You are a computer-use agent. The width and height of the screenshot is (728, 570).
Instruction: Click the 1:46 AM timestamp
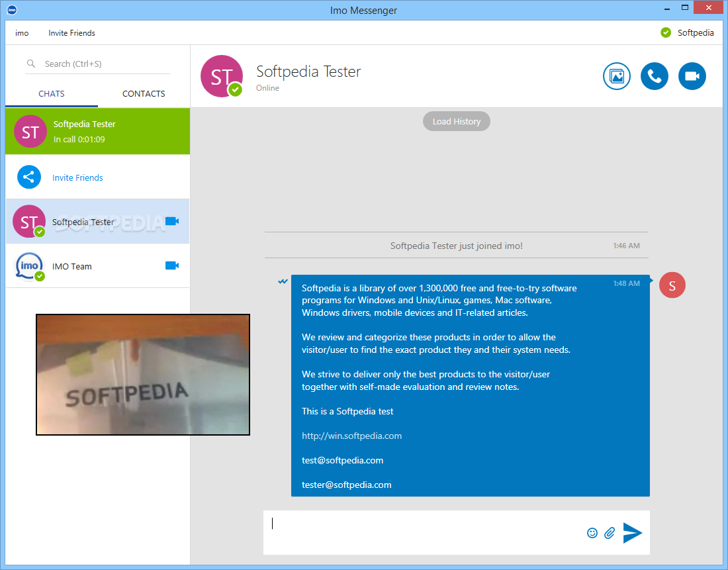(x=626, y=246)
